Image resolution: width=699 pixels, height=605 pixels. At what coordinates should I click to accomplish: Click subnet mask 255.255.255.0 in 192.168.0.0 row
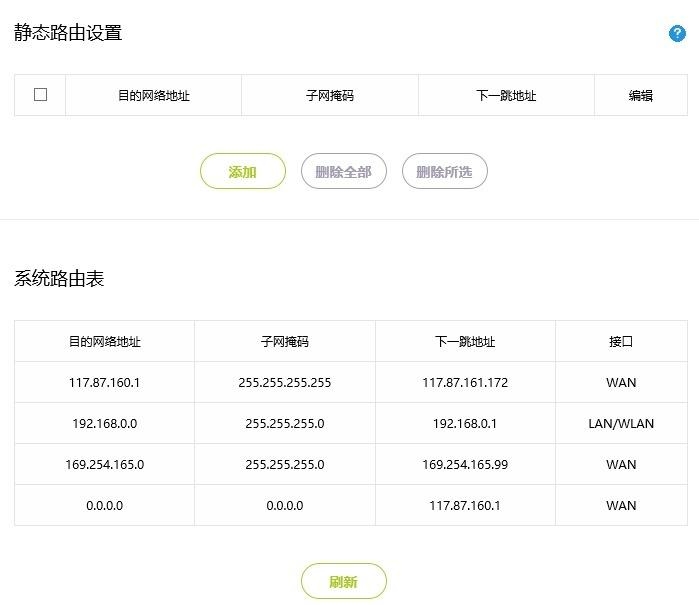[285, 424]
